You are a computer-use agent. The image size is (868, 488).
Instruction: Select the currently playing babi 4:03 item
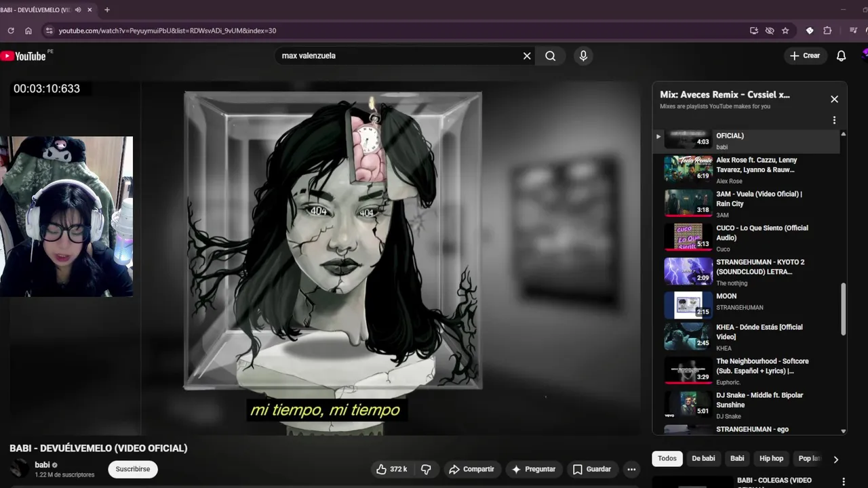coord(746,140)
